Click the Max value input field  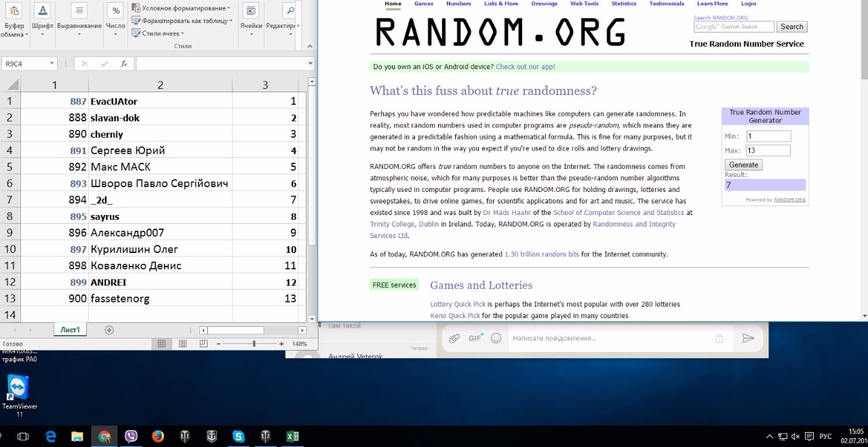[x=768, y=151]
